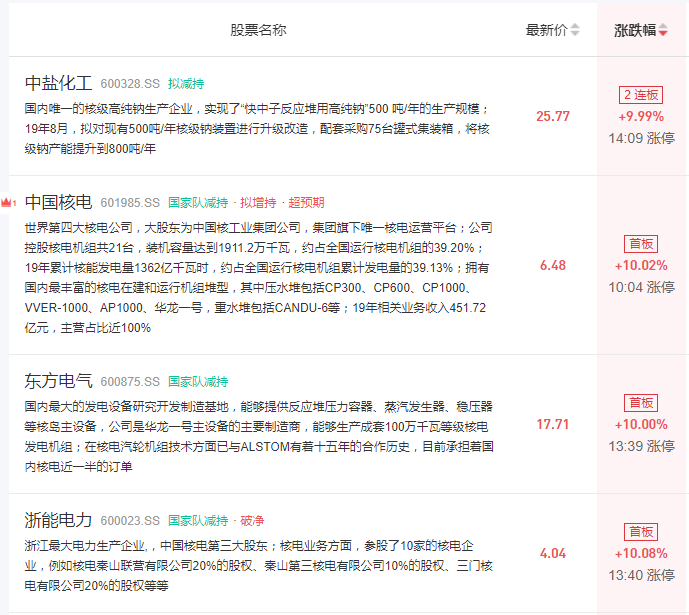Click the 首板 badge for 浙能电力

click(641, 532)
